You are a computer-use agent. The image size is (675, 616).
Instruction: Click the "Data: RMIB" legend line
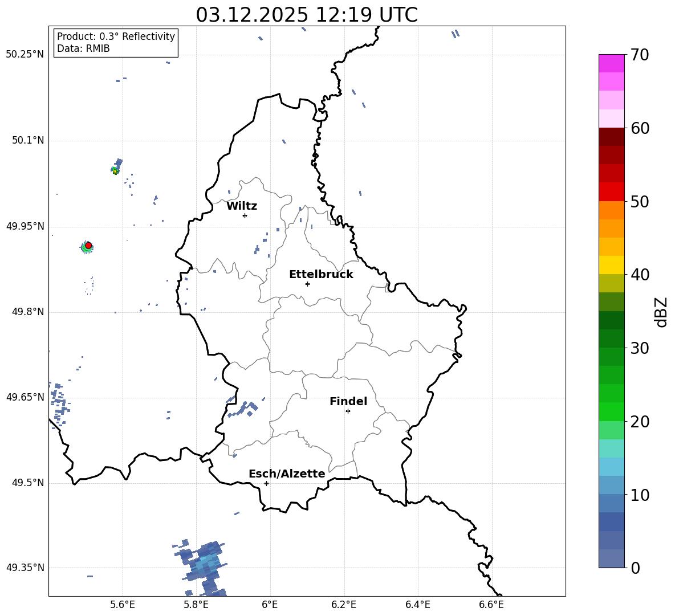(x=83, y=48)
